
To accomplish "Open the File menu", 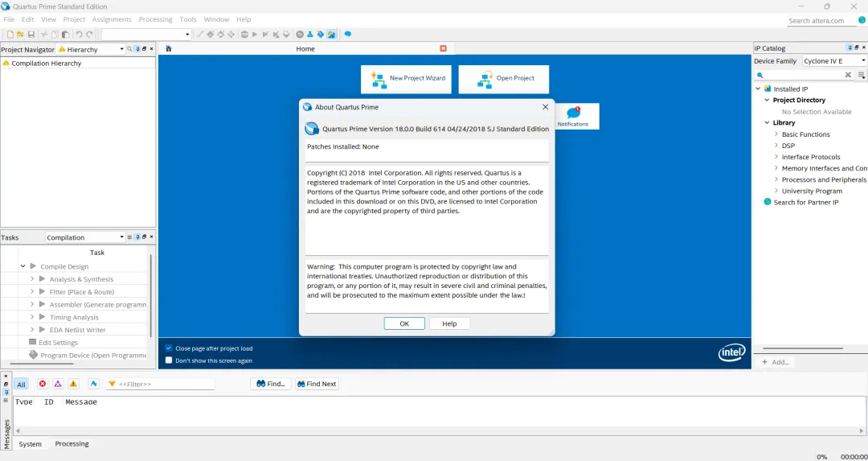I will tap(9, 19).
